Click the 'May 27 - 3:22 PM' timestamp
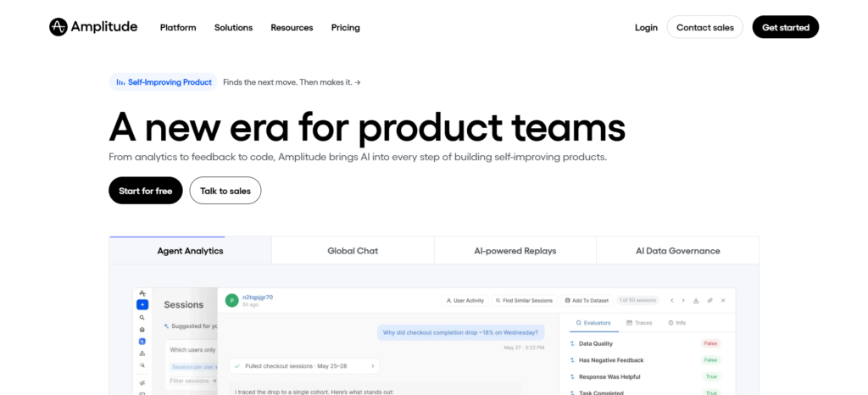 tap(524, 348)
